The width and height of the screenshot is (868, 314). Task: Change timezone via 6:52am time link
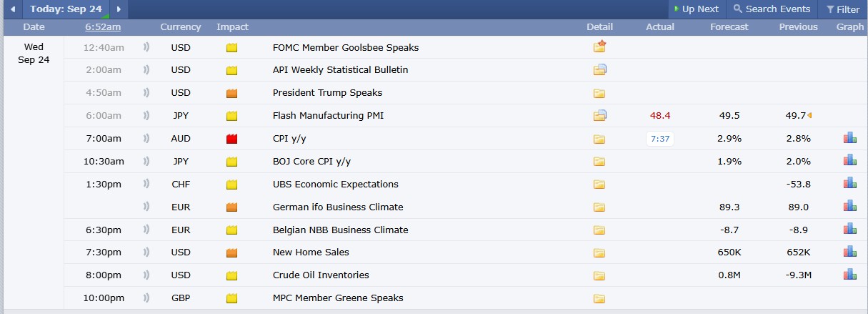tap(102, 26)
